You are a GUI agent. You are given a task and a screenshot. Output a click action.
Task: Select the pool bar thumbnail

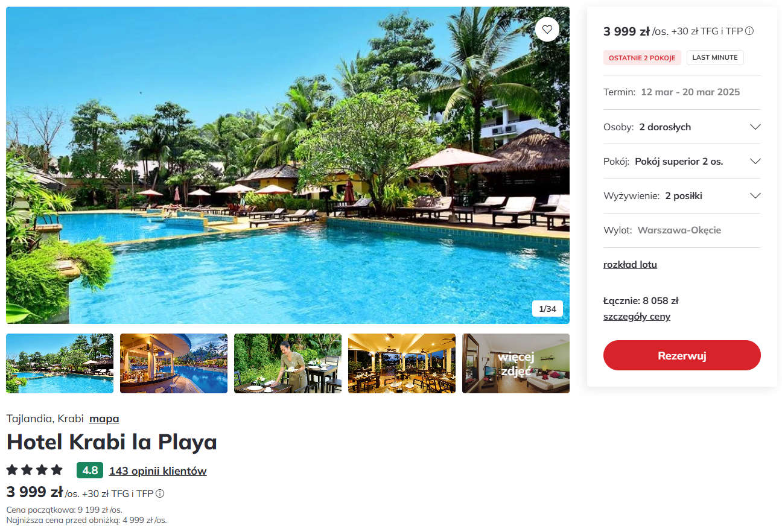coord(174,363)
